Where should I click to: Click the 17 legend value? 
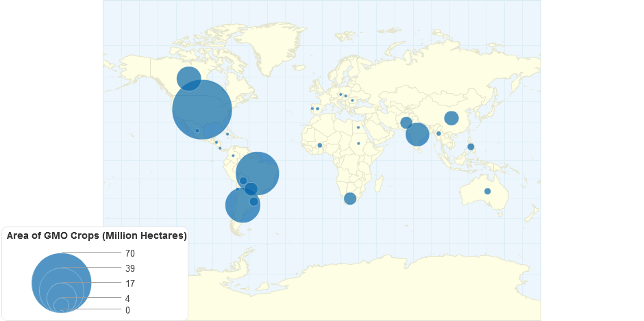tap(130, 283)
